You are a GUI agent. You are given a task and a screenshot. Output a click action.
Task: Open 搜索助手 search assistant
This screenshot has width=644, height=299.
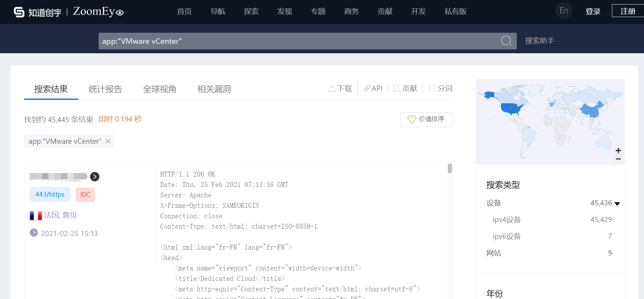click(x=540, y=41)
